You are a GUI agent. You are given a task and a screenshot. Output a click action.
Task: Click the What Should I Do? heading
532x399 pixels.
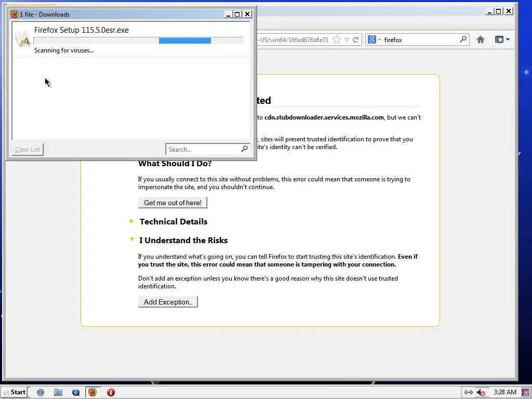[175, 164]
